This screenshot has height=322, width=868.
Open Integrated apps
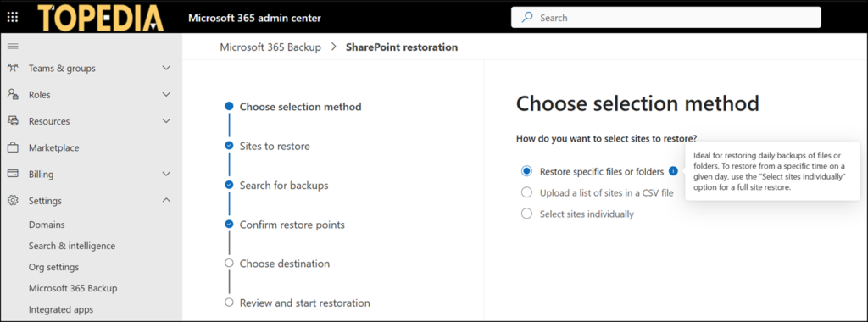(61, 309)
